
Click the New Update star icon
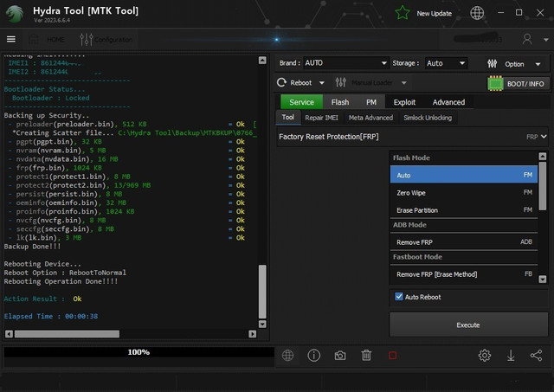(402, 14)
